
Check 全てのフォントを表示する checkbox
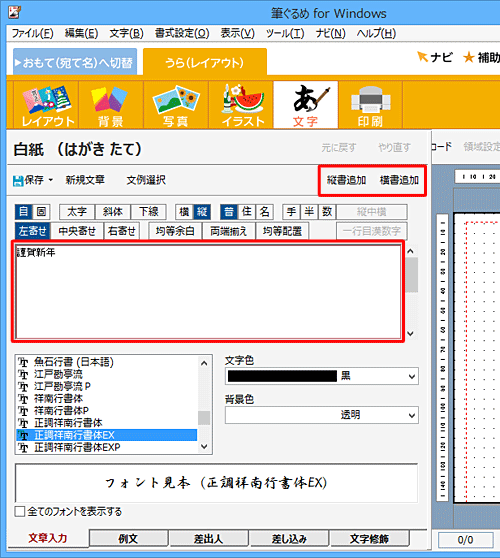pos(20,512)
